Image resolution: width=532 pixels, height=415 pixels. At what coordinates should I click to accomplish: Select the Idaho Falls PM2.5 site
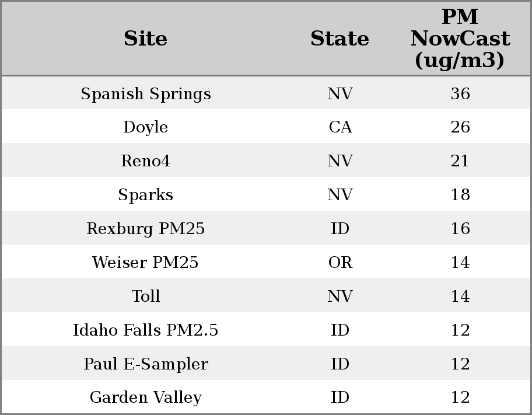[x=146, y=330]
